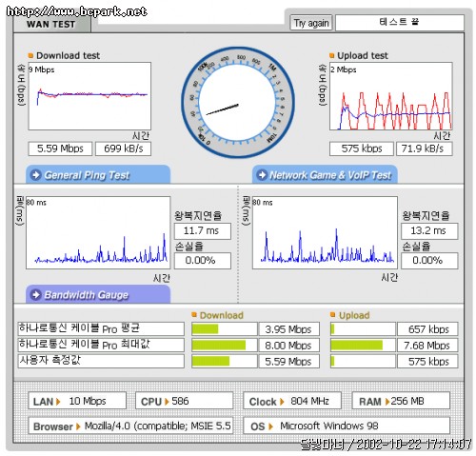Click the orange arrow next to LAN

(58, 402)
